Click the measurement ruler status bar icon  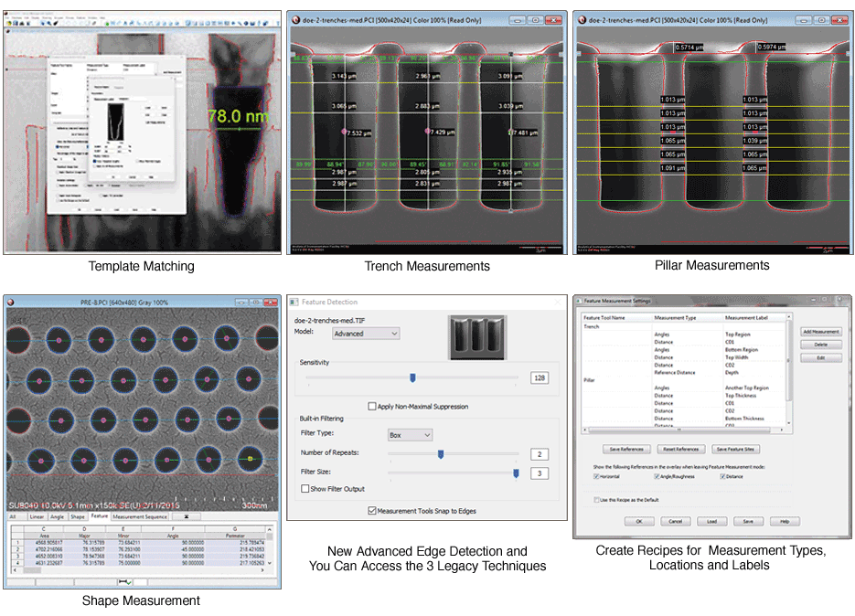pos(125,581)
